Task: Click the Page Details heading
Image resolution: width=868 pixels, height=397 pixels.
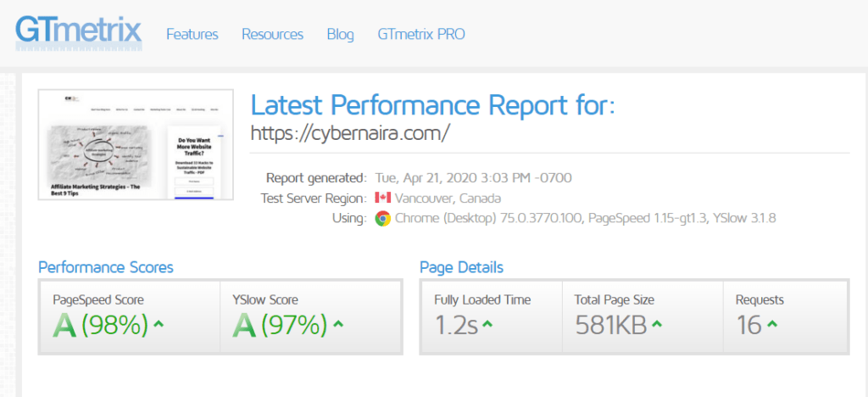Action: coord(461,267)
